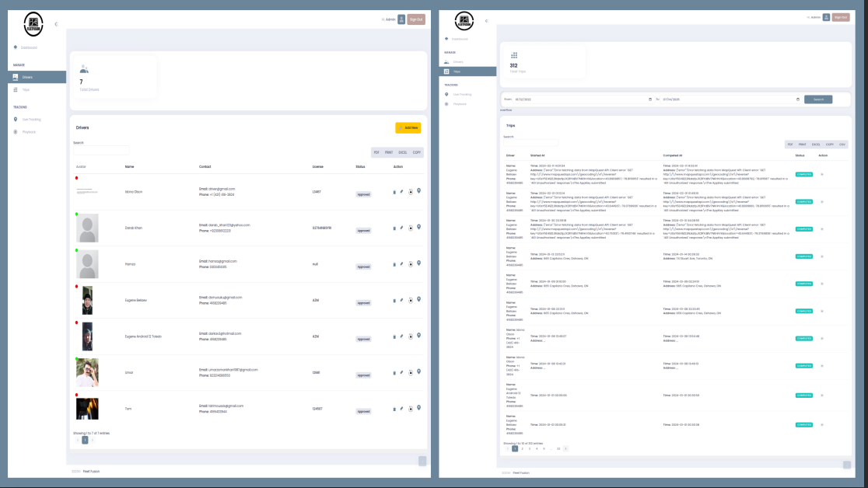Edit Darab Khan with the pencil icon
The width and height of the screenshot is (868, 488).
pos(402,228)
